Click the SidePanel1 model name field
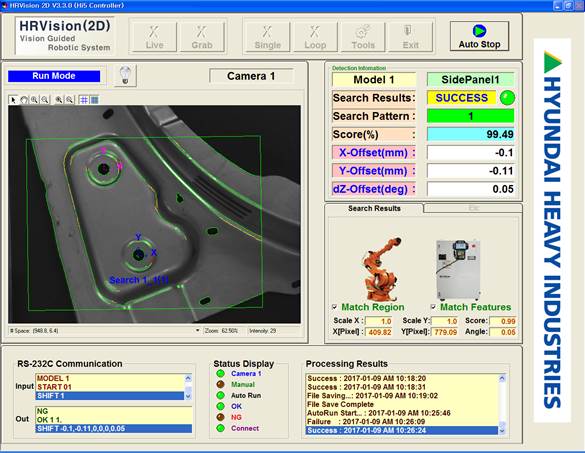Image resolution: width=585 pixels, height=453 pixels. pyautogui.click(x=470, y=80)
